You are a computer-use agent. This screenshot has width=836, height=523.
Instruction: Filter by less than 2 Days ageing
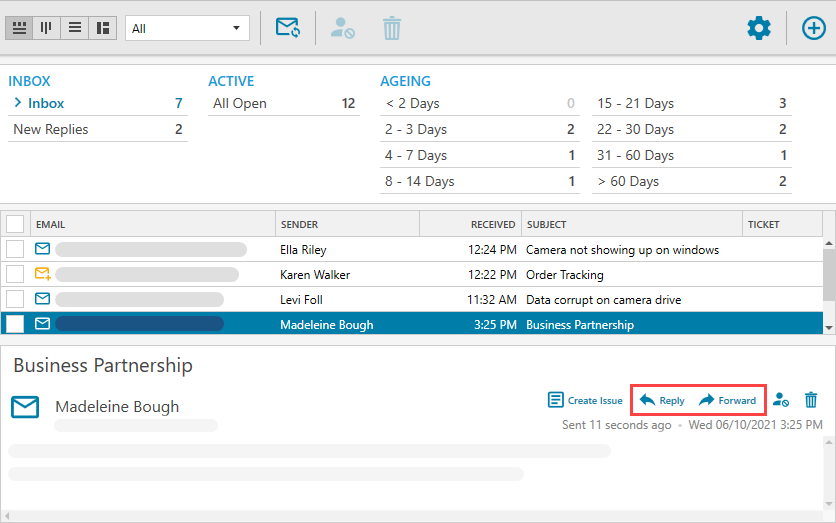479,103
